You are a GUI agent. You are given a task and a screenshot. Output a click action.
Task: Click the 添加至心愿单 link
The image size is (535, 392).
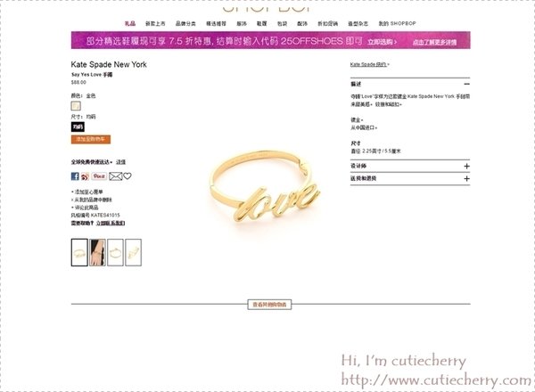click(x=88, y=192)
